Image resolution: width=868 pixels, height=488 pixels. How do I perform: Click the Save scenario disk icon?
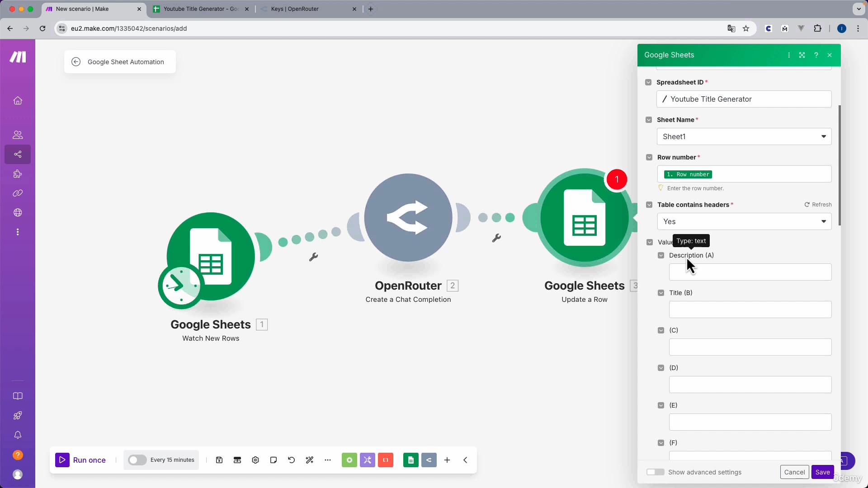pyautogui.click(x=219, y=460)
